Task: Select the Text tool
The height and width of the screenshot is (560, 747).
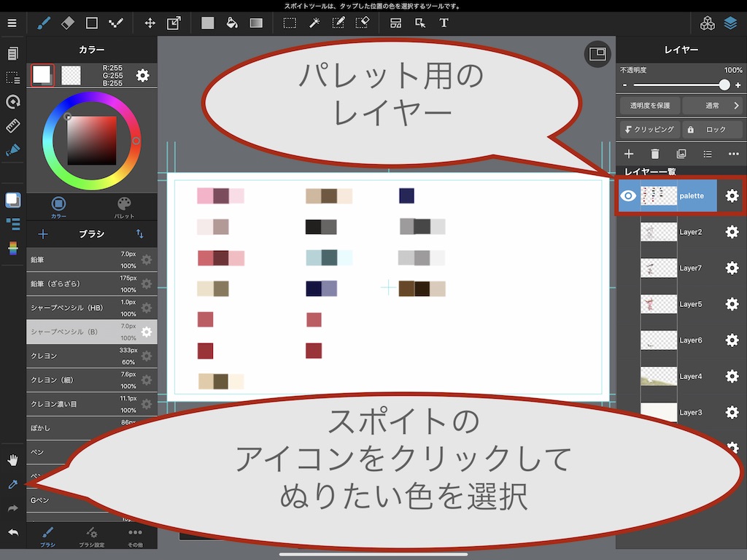Action: 444,23
